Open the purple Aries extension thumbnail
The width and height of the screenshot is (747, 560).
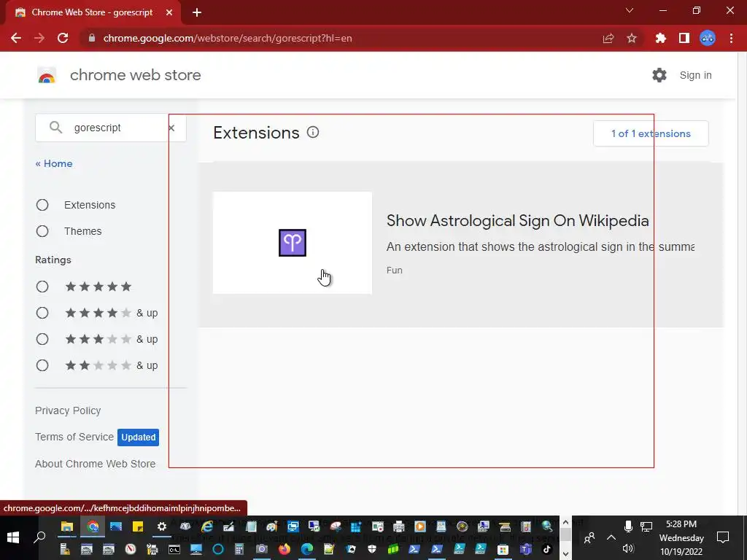[292, 243]
